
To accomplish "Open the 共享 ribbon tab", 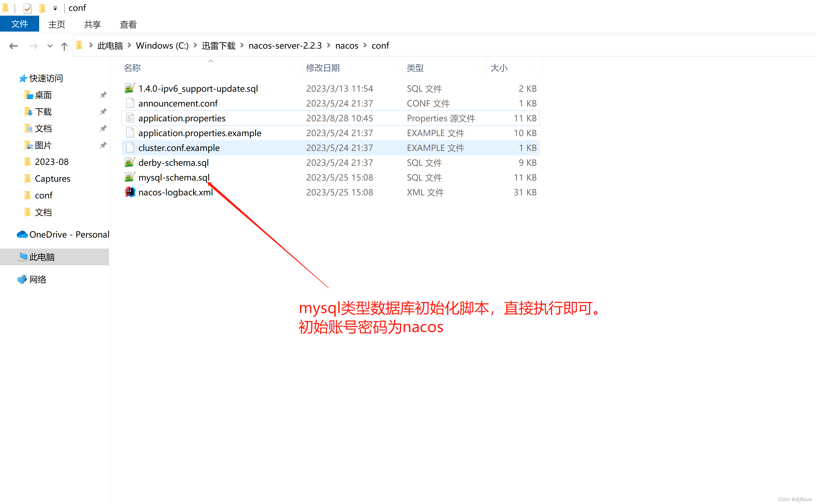I will 92,24.
